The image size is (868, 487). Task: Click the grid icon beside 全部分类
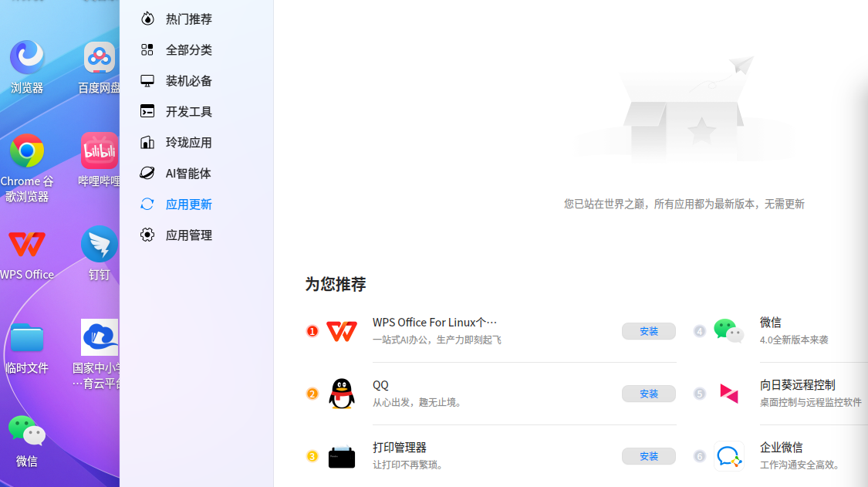pos(147,50)
